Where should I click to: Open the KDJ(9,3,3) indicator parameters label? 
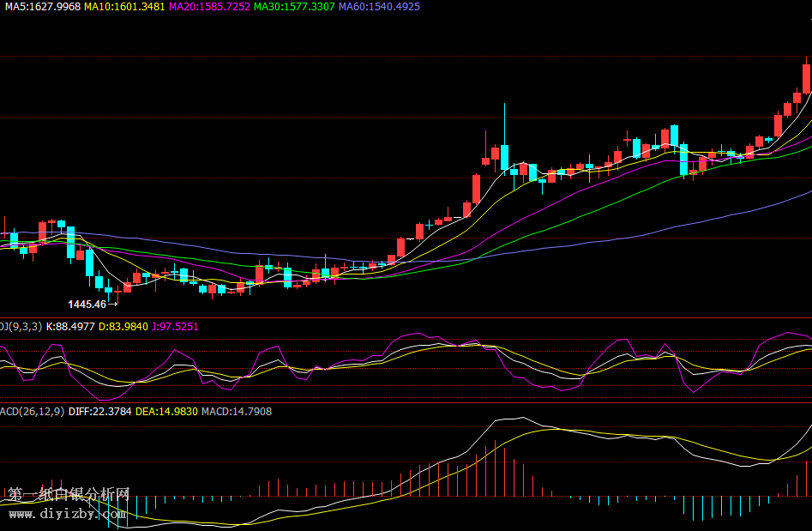coord(21,327)
